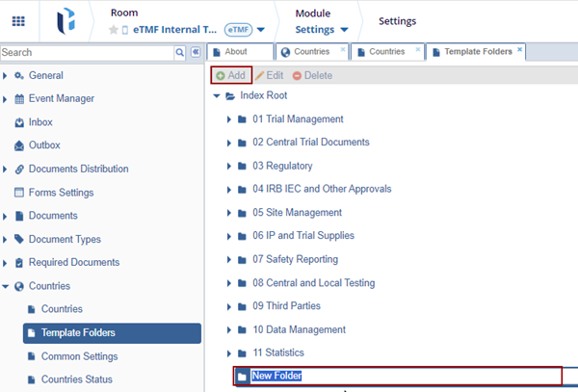Expand the 01 Trial Management folder
578x392 pixels.
[229, 119]
